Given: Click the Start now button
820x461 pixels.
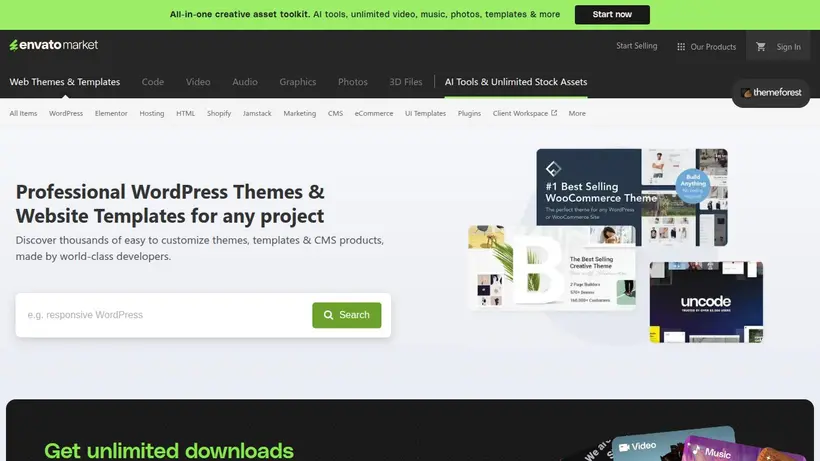Looking at the screenshot, I should pyautogui.click(x=612, y=15).
